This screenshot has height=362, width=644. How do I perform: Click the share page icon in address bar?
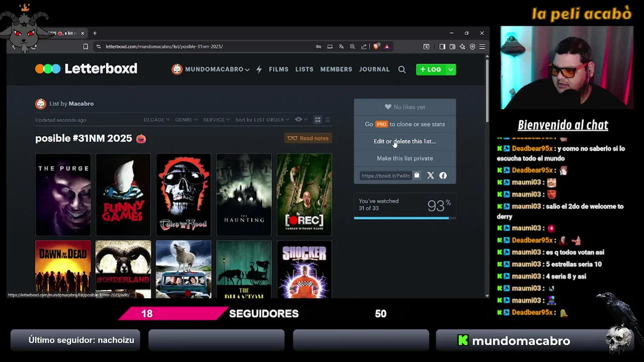(x=364, y=46)
